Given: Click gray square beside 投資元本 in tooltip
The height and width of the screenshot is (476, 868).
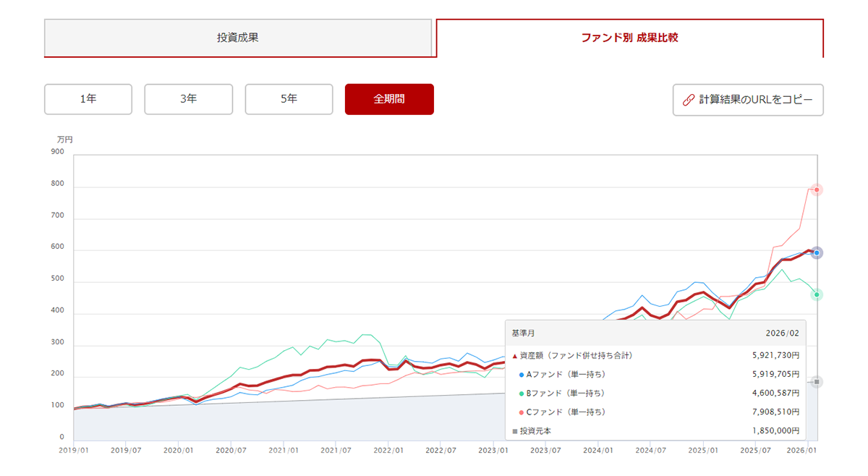Looking at the screenshot, I should click(515, 431).
